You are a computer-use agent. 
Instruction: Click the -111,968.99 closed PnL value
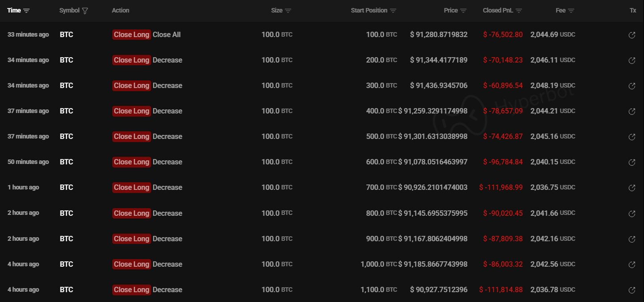pos(501,188)
